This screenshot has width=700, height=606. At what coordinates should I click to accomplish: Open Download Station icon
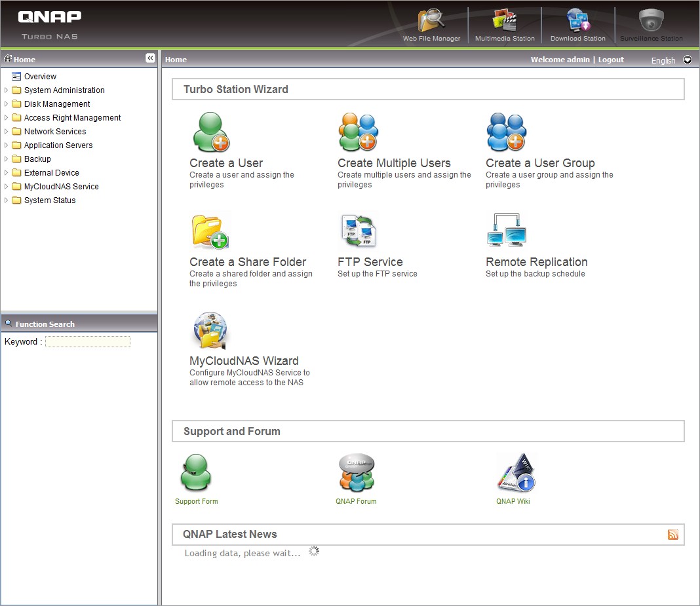(x=577, y=21)
